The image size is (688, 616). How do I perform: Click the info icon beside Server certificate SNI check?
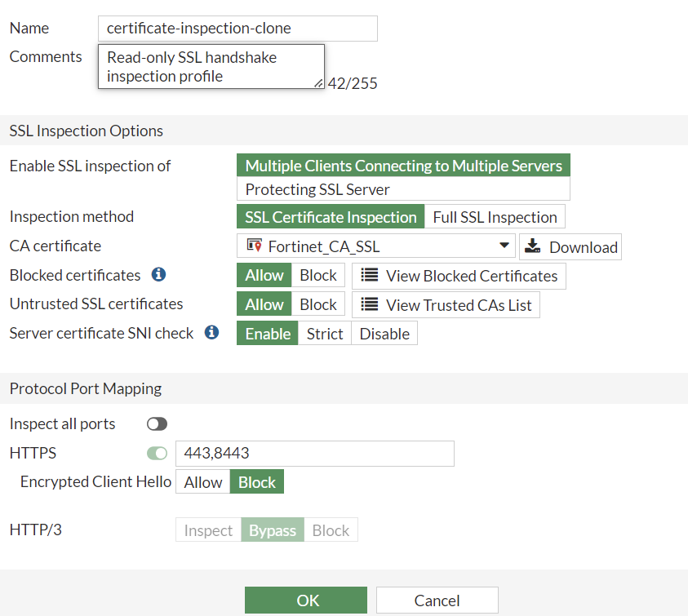[x=211, y=333]
